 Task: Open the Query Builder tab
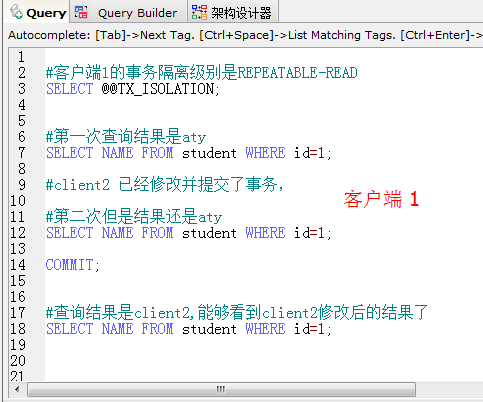(x=128, y=13)
